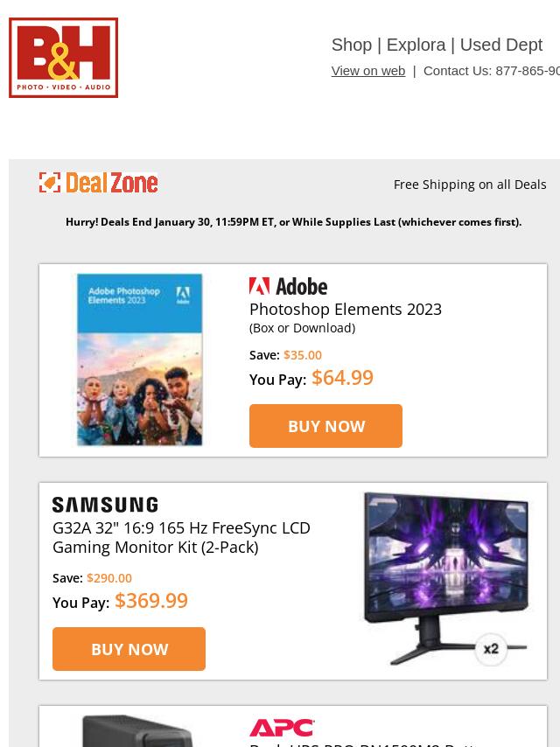
Task: Click the Photoshop Elements 2023 box image
Action: tap(140, 360)
